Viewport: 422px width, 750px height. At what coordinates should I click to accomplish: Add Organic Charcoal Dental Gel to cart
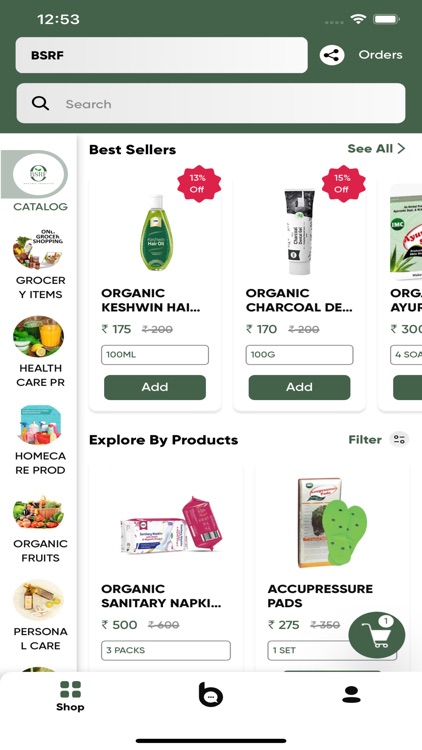(299, 387)
